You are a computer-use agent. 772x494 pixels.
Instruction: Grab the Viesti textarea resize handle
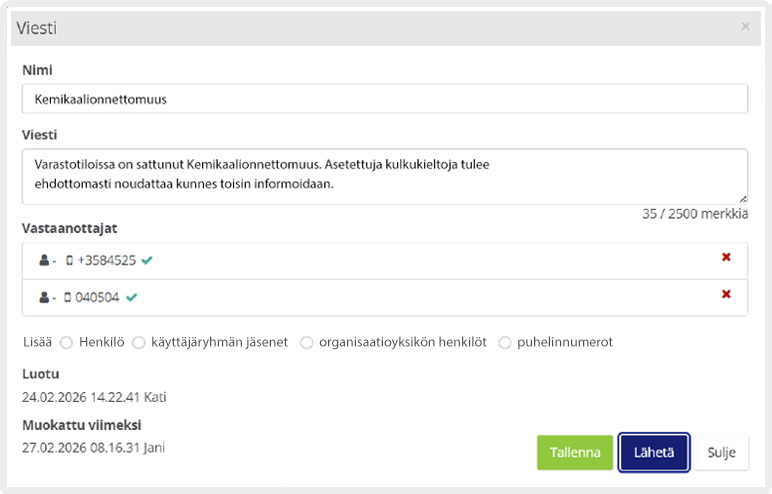tap(743, 199)
